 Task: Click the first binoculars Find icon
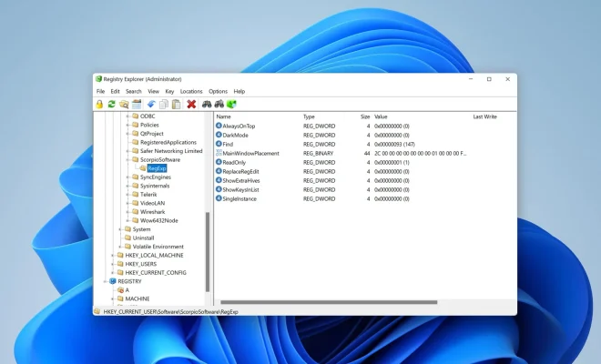tap(207, 104)
